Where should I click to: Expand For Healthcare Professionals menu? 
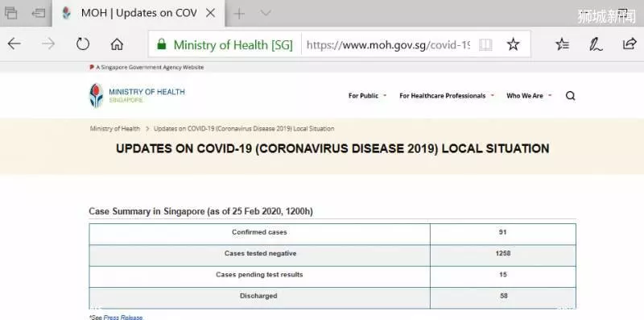pyautogui.click(x=447, y=96)
